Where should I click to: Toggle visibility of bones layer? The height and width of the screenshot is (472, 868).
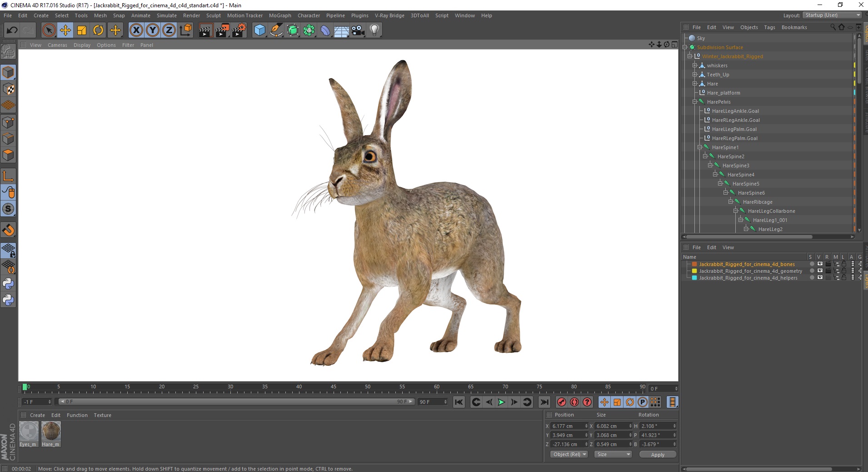(x=819, y=264)
